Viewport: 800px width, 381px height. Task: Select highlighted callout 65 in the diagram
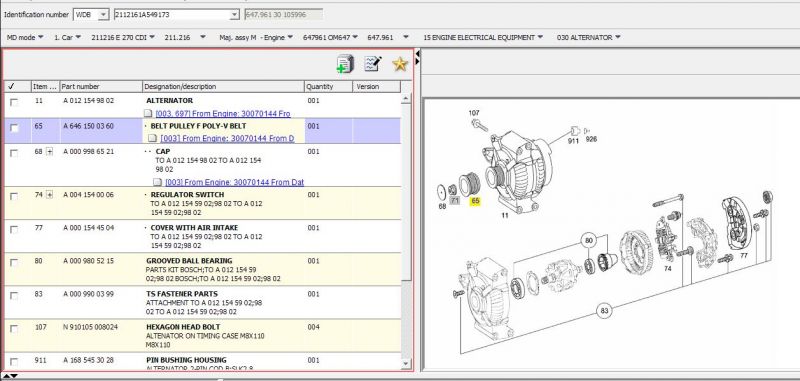[x=475, y=201]
